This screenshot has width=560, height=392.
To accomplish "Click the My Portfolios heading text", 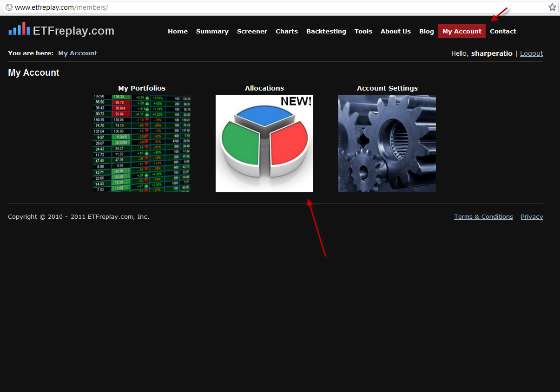I will coord(142,88).
